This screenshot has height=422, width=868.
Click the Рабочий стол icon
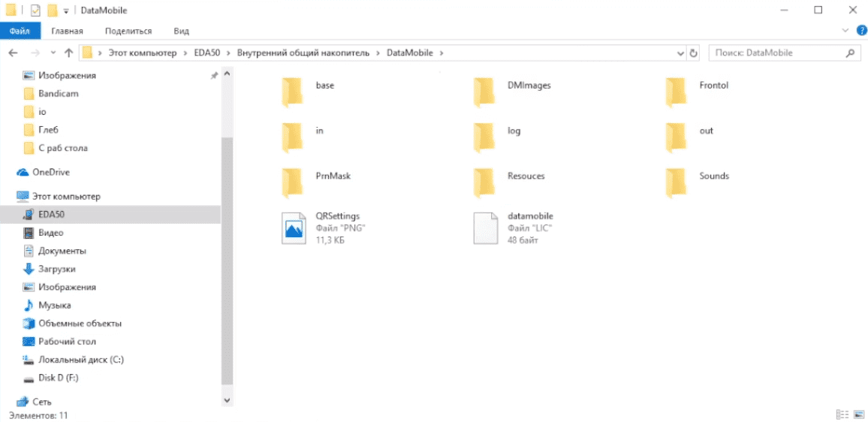pos(29,342)
